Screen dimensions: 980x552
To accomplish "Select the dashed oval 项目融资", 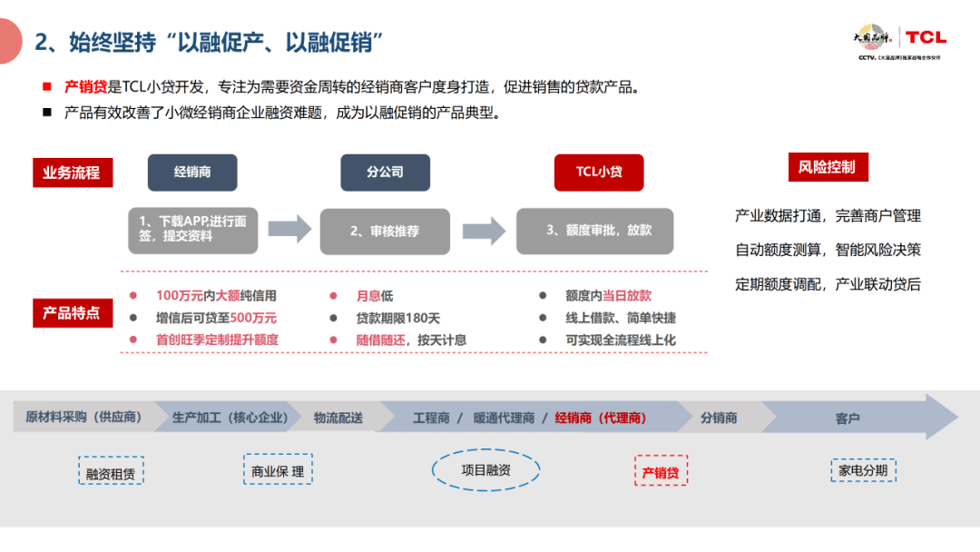I will [x=485, y=470].
